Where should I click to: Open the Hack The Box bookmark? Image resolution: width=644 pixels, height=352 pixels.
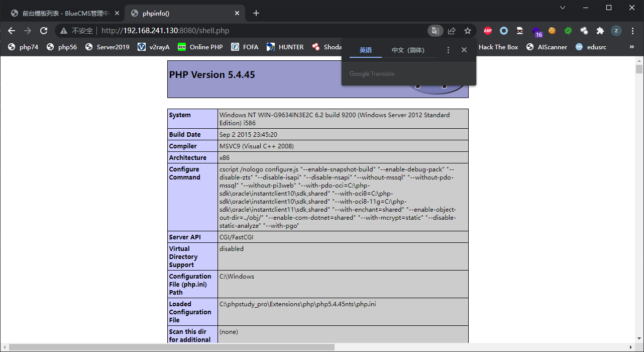[498, 47]
